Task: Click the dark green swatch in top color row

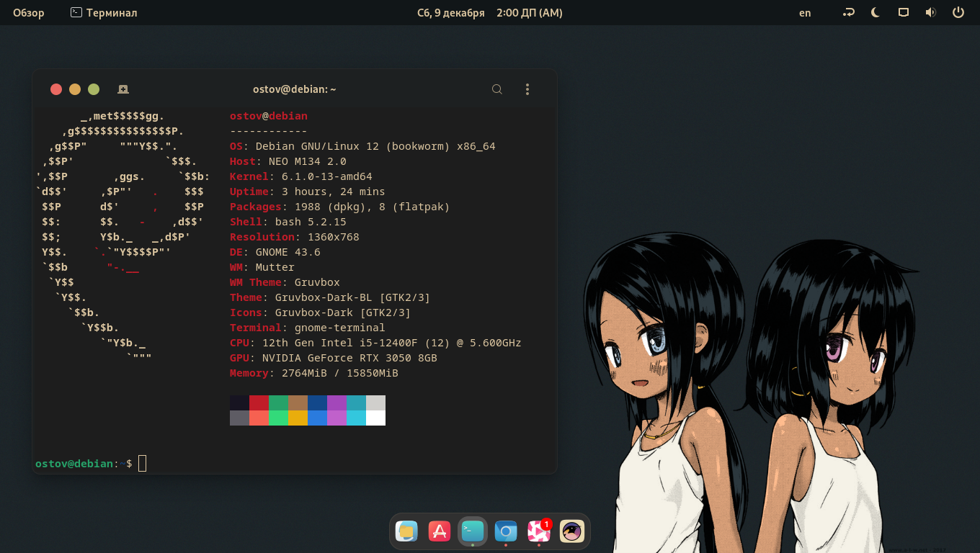Action: point(278,403)
